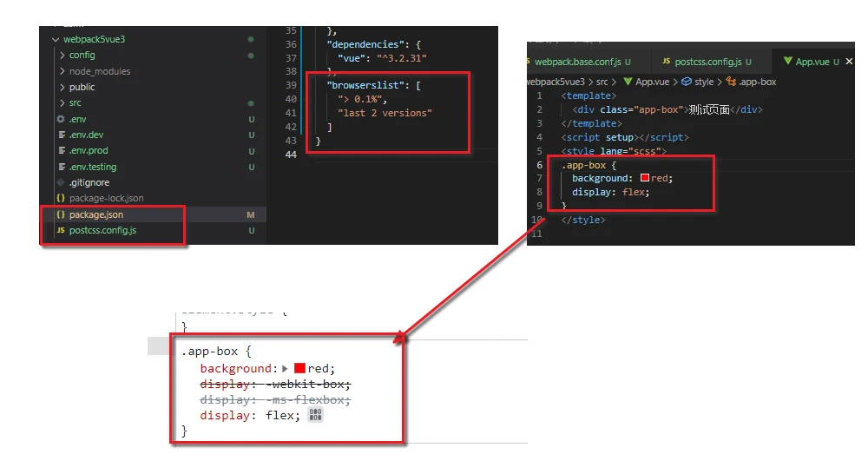
Task: Click the .app-box selector line in App.vue
Action: (589, 165)
